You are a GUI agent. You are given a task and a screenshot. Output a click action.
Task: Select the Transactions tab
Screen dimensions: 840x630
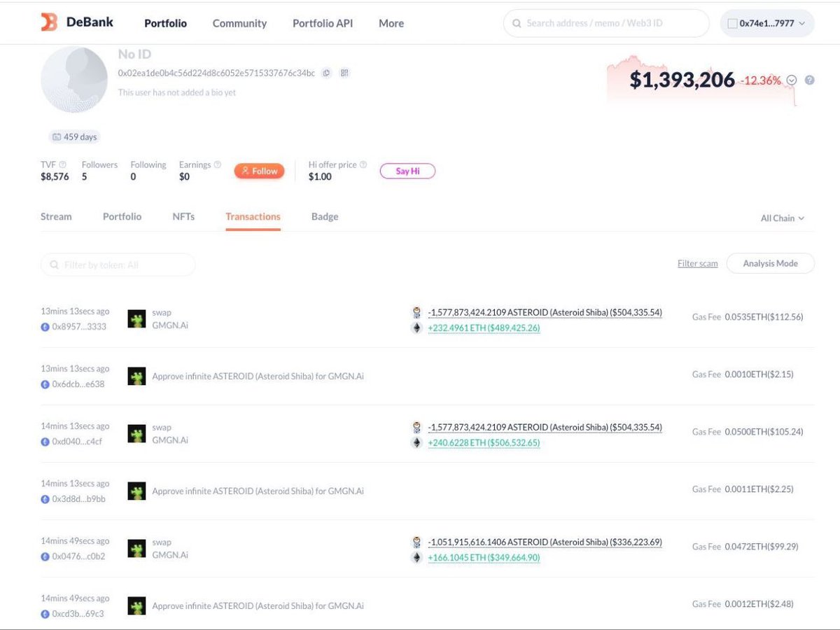coord(253,216)
